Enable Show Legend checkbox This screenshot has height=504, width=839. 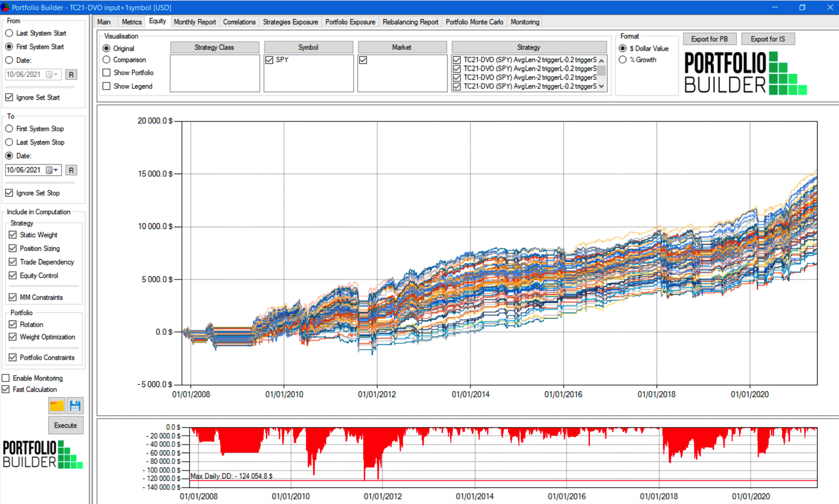(x=105, y=86)
